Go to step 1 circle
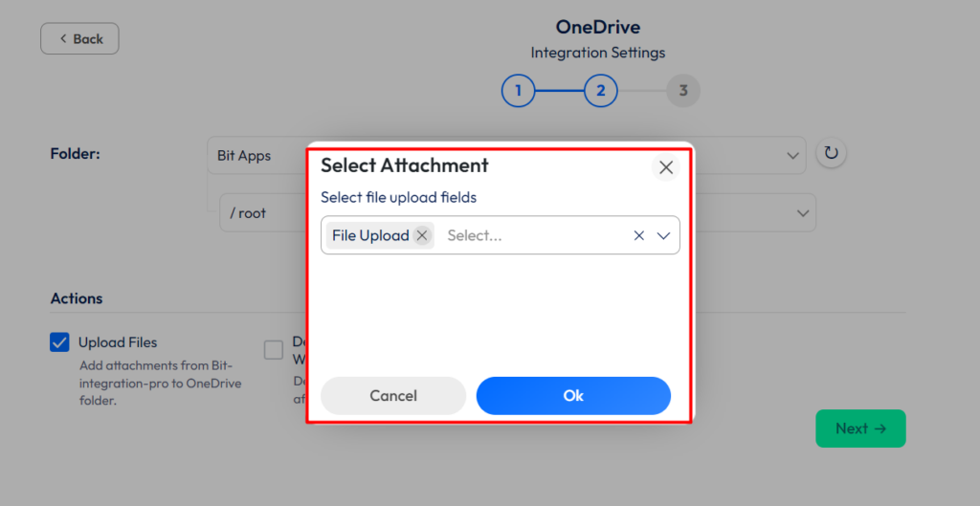Screen dimensions: 980x506 pyautogui.click(x=518, y=92)
